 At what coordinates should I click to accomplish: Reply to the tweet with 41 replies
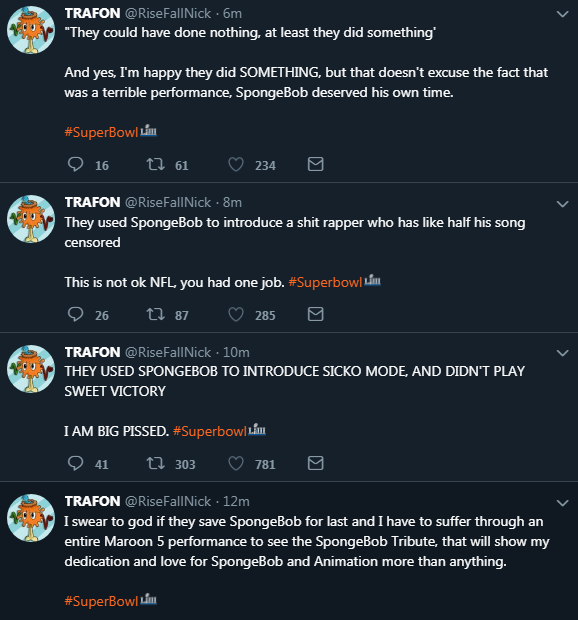76,463
